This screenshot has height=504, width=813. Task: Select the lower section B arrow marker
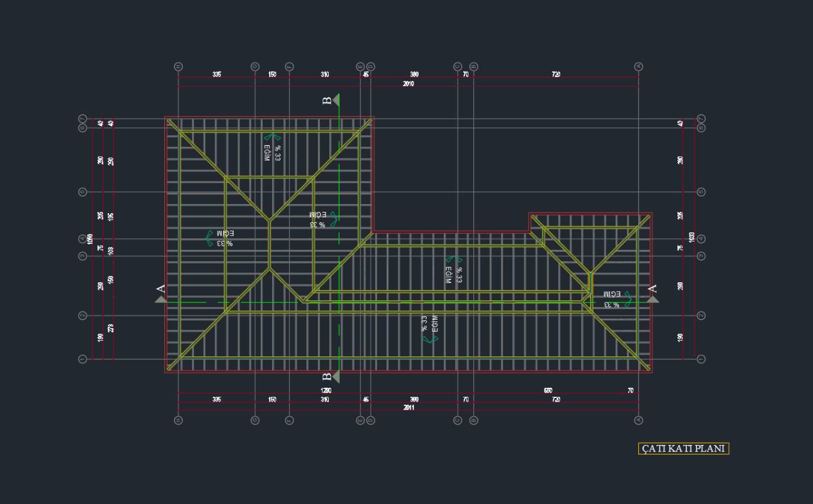point(335,377)
